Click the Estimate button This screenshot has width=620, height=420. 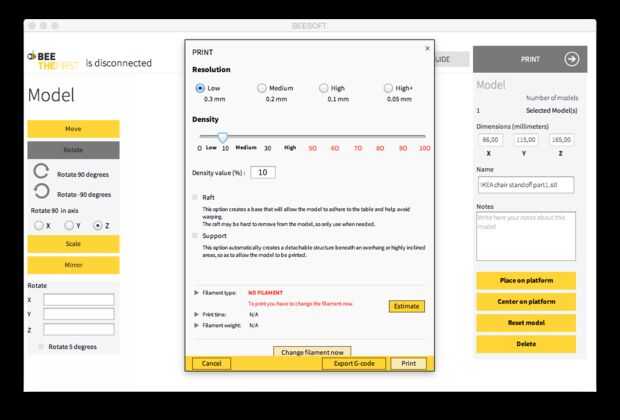point(406,306)
